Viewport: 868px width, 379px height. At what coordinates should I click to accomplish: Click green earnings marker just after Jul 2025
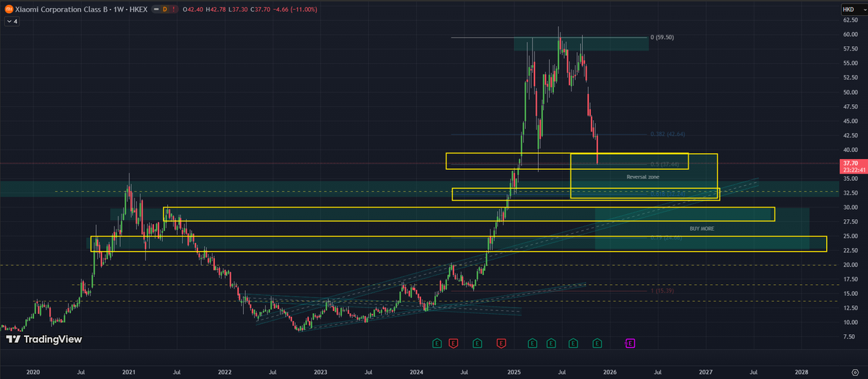[574, 343]
